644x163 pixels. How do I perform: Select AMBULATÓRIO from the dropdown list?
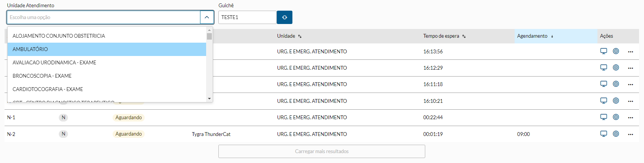107,49
